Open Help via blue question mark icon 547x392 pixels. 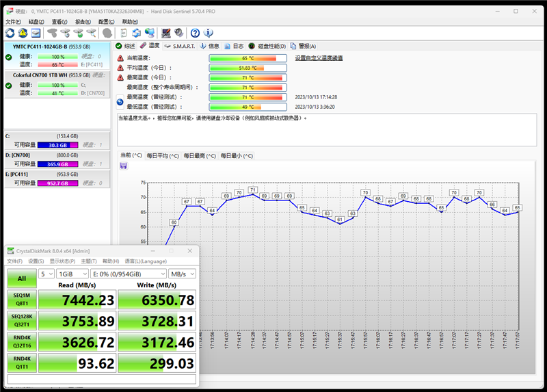tap(195, 33)
